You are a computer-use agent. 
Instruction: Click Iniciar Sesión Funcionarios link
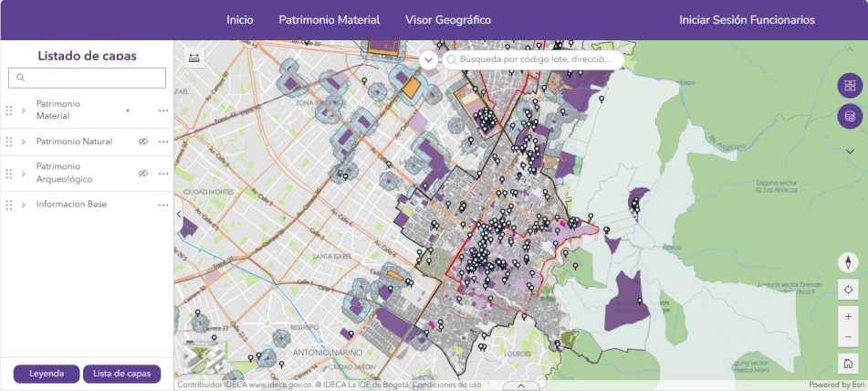click(747, 20)
